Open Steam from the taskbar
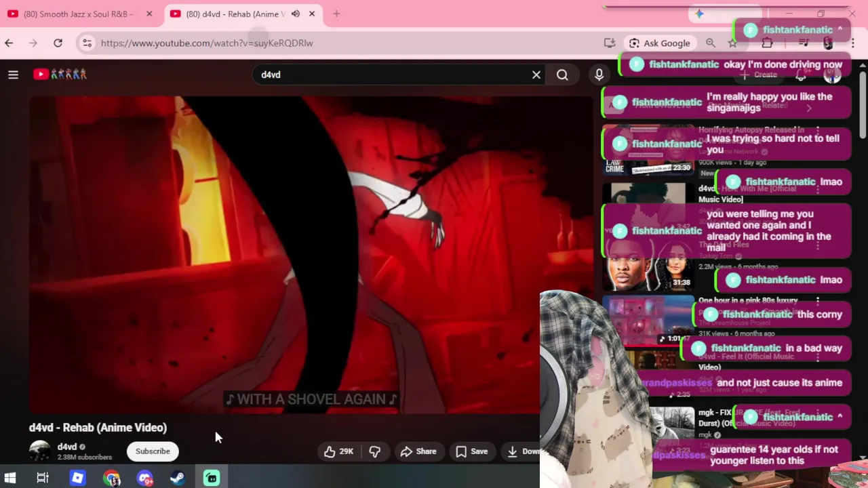868x488 pixels. [178, 478]
